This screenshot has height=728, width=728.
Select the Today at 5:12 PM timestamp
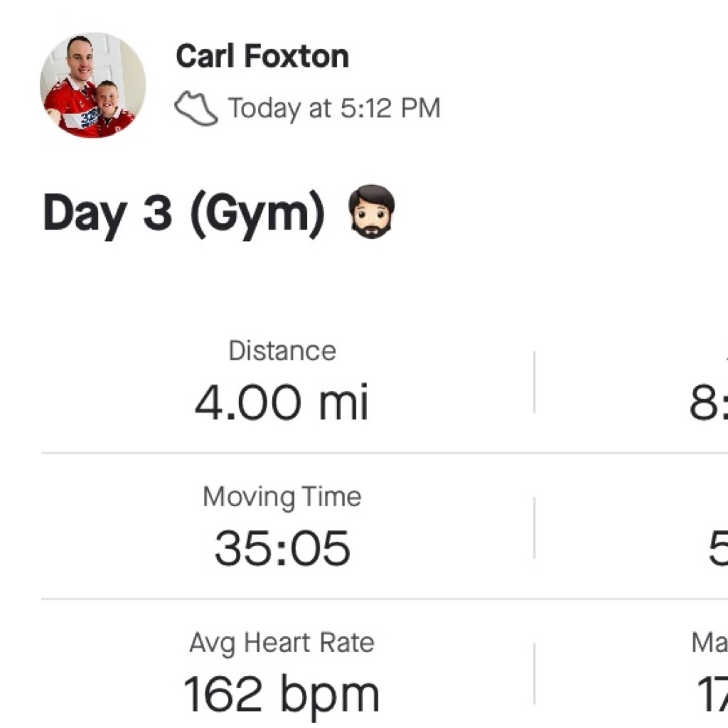tap(334, 109)
